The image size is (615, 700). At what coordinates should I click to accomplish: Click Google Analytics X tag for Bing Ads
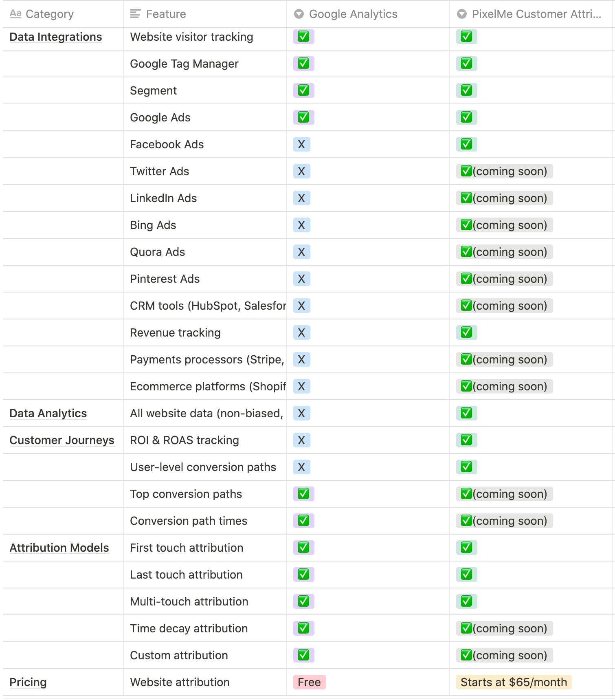click(x=301, y=225)
